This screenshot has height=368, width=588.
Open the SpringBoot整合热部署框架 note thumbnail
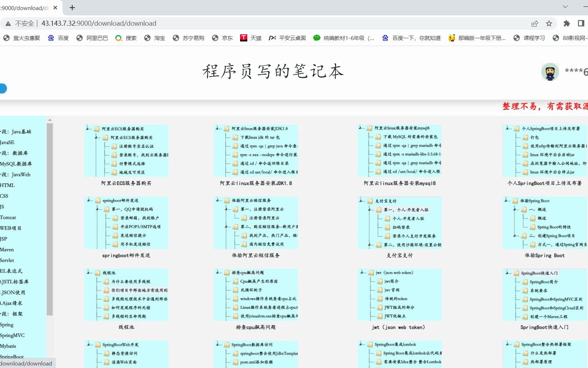(x=545, y=354)
